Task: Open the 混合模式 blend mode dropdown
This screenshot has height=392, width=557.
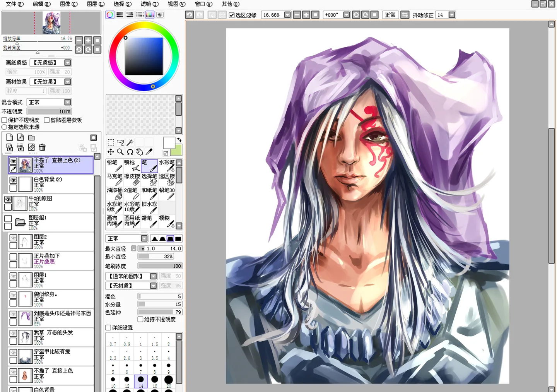Action: (x=68, y=102)
